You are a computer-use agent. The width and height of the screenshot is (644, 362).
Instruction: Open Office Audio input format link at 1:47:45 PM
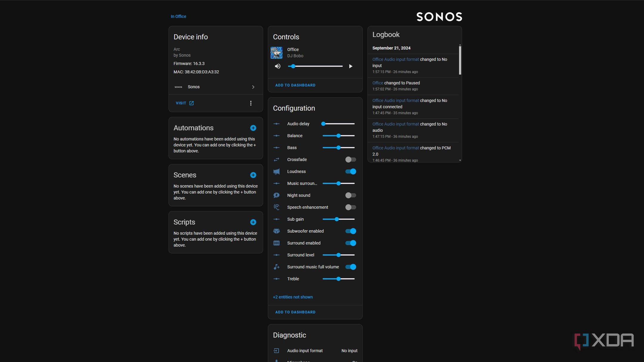click(396, 100)
